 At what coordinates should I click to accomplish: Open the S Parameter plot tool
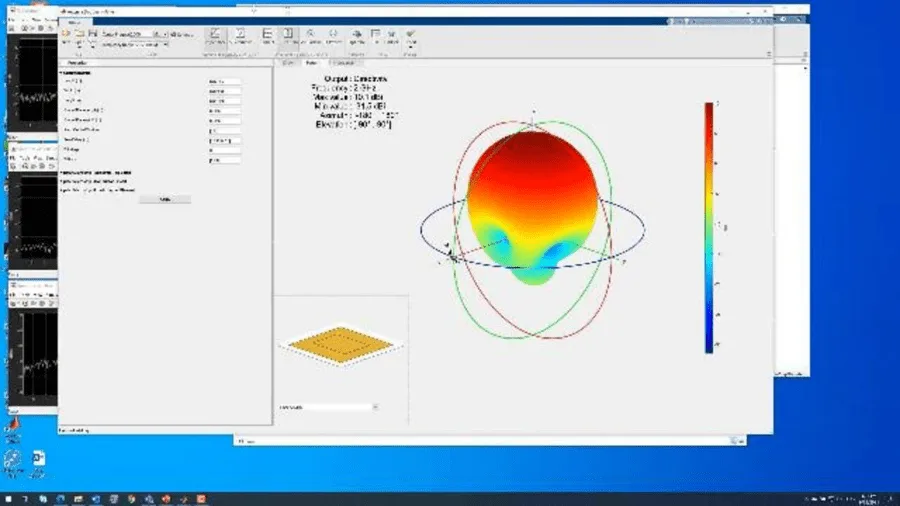(x=240, y=37)
